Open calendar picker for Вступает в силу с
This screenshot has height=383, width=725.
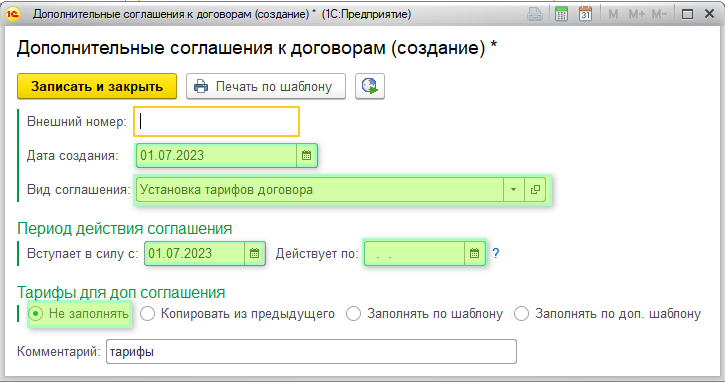(254, 253)
